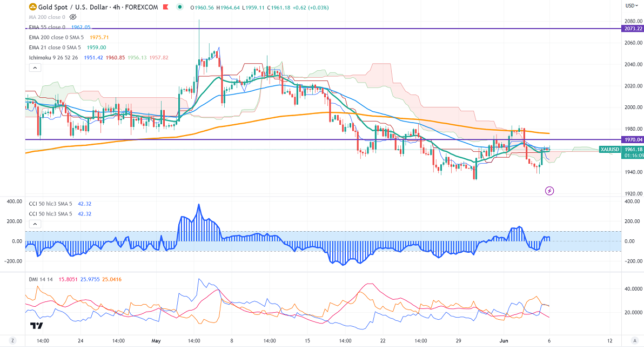Click the EMA 21 value 1959.00
This screenshot has width=644, height=350.
tap(96, 48)
